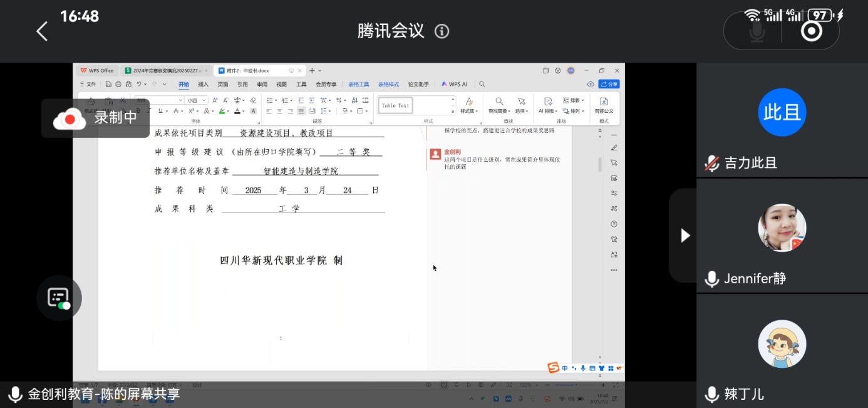
Task: Click the Find and Replace magnifier icon
Action: point(499,102)
